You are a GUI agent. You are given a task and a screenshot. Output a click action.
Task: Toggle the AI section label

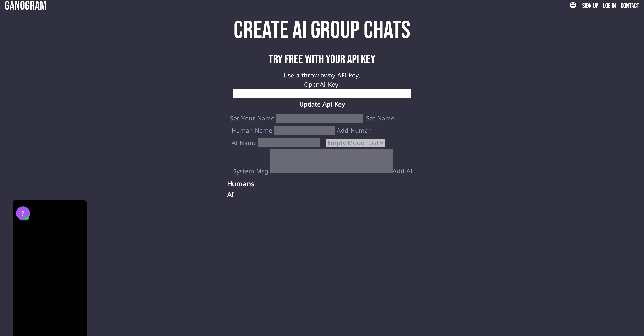click(x=230, y=194)
